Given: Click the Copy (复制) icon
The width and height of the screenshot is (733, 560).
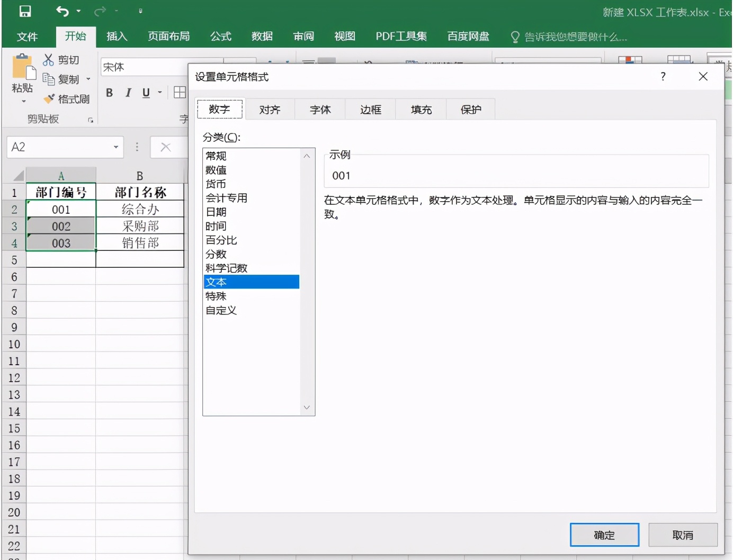Looking at the screenshot, I should point(48,79).
